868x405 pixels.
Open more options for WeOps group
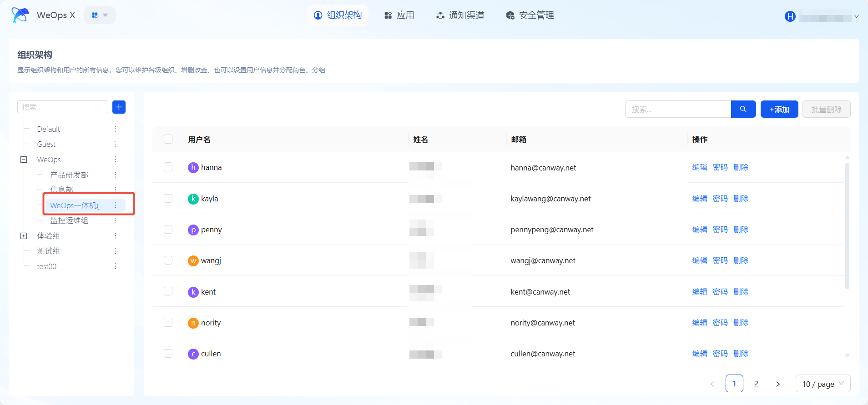115,160
